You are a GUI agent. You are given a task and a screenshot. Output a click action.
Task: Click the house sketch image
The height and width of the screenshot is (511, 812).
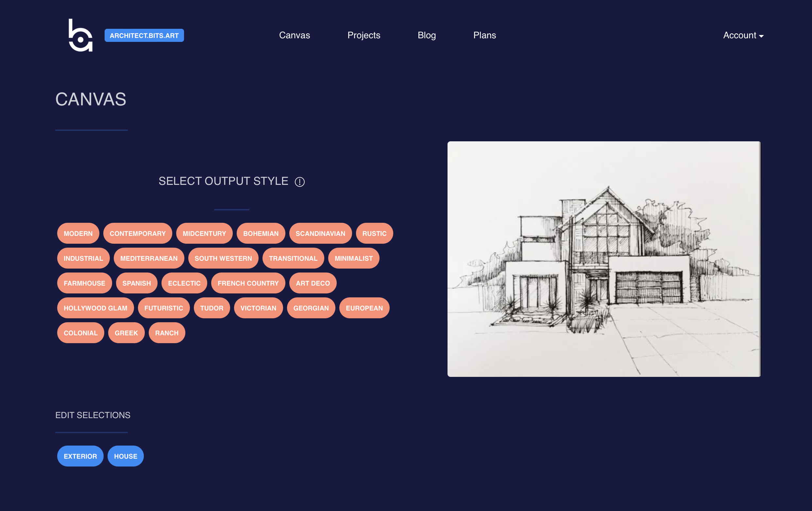603,259
